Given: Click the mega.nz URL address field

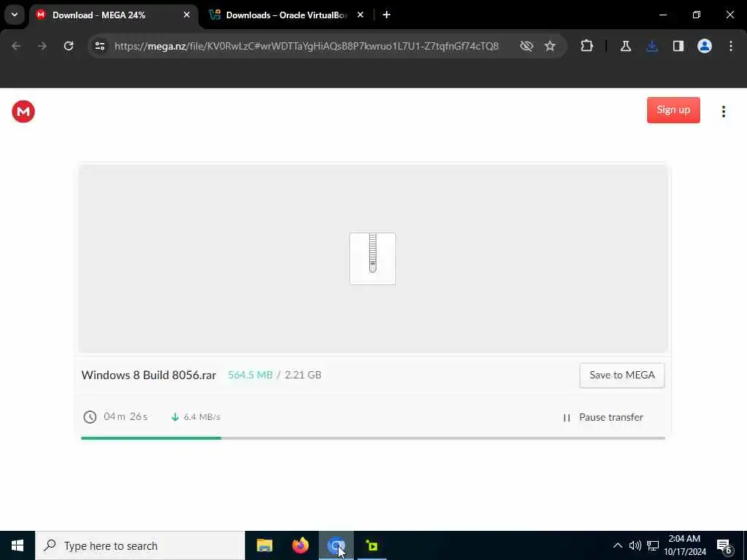Looking at the screenshot, I should point(306,46).
